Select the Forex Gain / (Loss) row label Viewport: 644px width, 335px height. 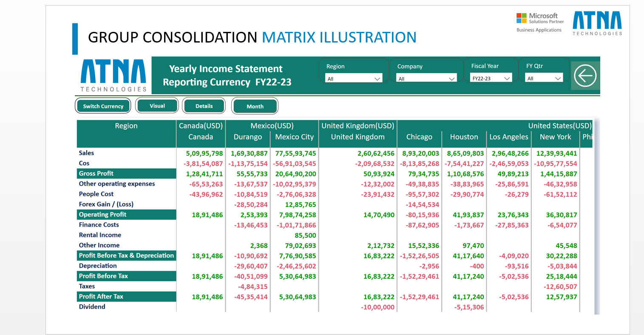(x=106, y=204)
